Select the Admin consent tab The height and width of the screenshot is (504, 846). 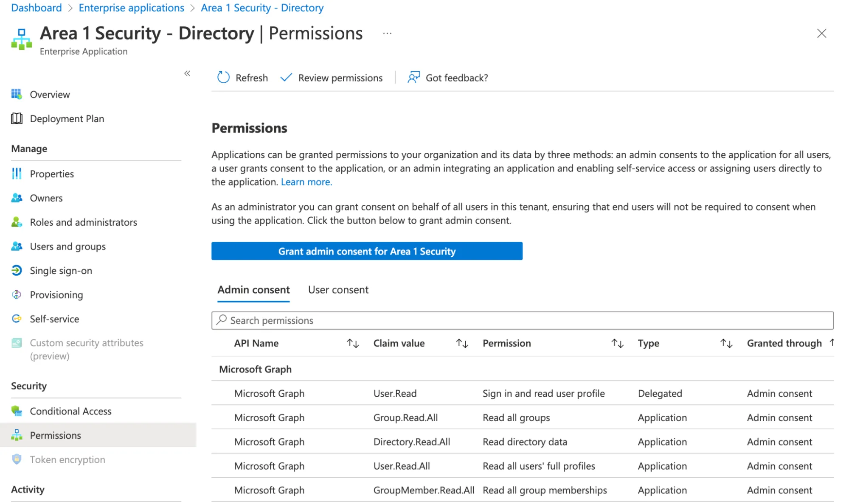pos(253,289)
